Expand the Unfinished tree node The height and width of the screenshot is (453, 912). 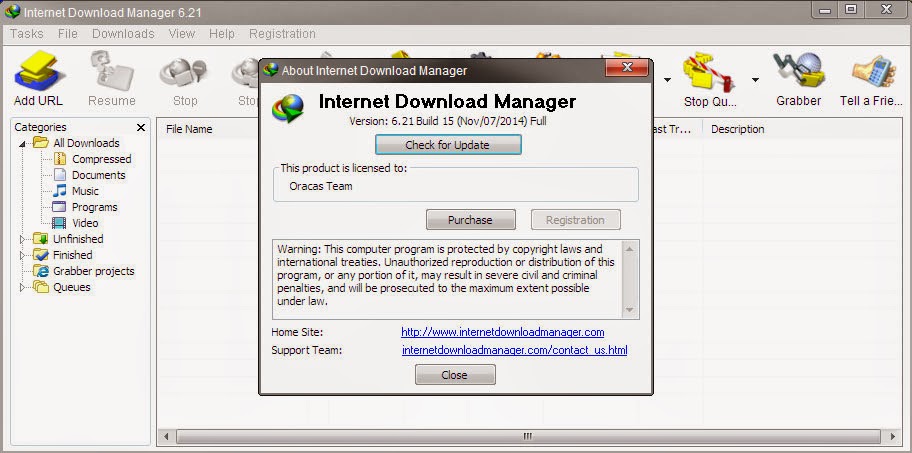tap(22, 239)
